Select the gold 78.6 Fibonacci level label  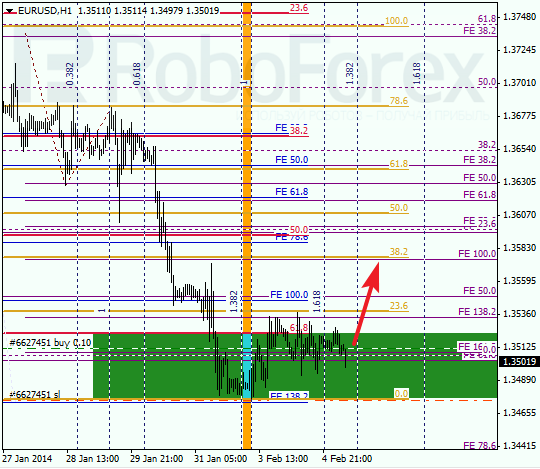tap(399, 101)
